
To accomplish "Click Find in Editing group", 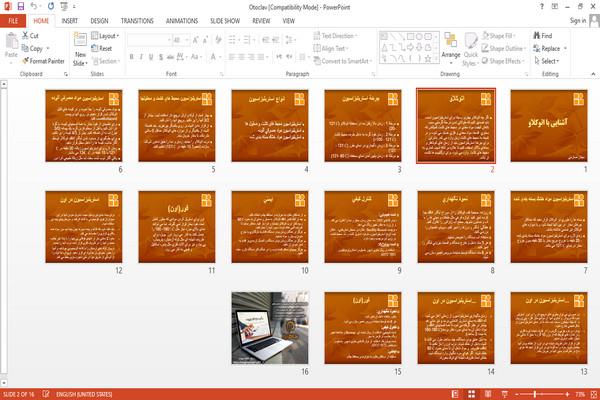I will pos(543,36).
